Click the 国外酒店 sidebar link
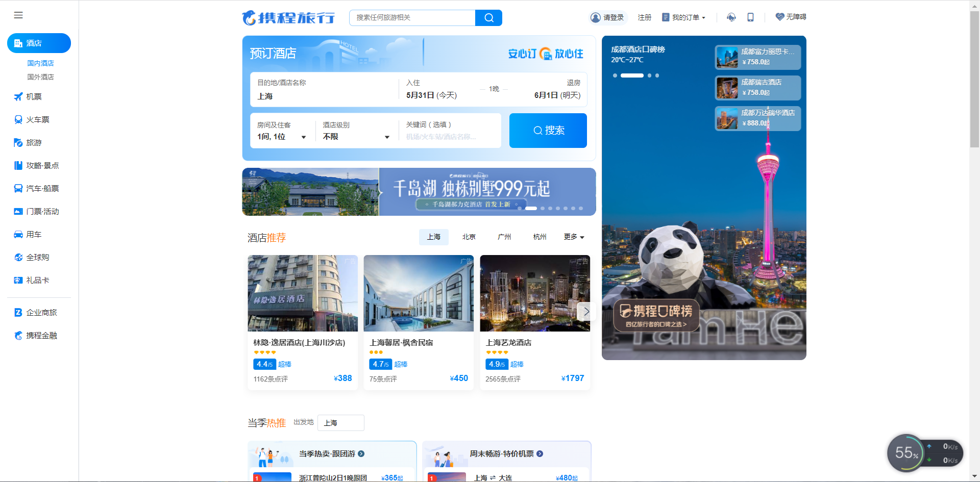 pyautogui.click(x=40, y=77)
